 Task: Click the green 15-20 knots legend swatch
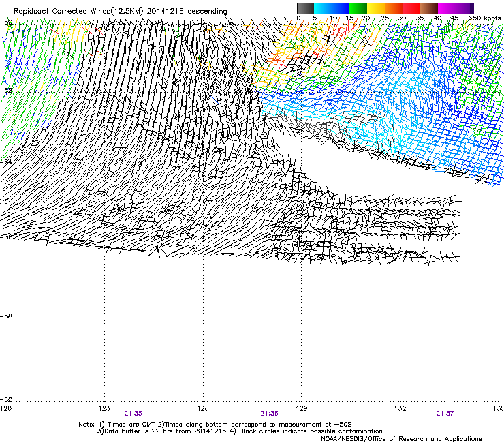[x=358, y=8]
